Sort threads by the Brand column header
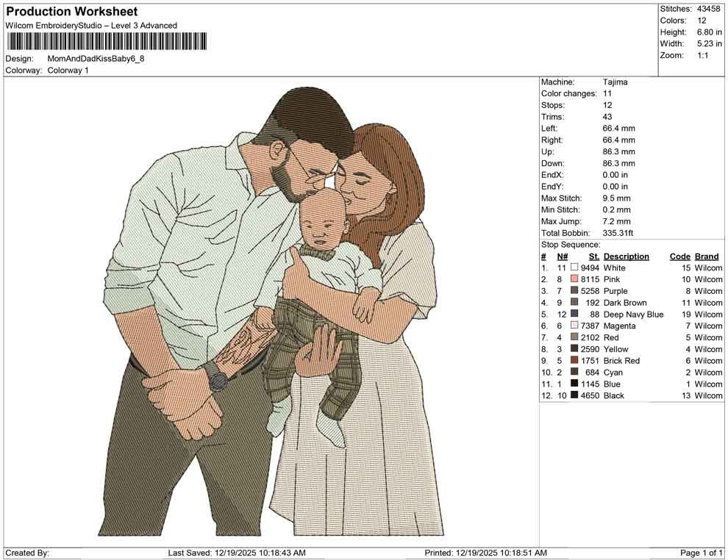Screen dimensions: 728x560 click(x=706, y=256)
